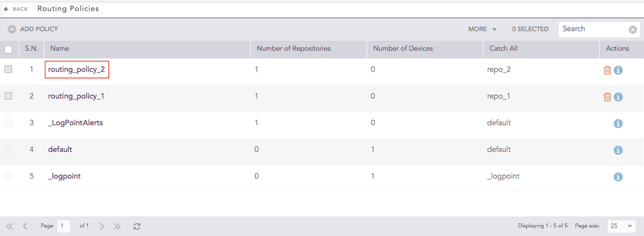Viewport: 644px width, 236px height.
Task: Open the routing_policy_2 policy name
Action: point(77,69)
